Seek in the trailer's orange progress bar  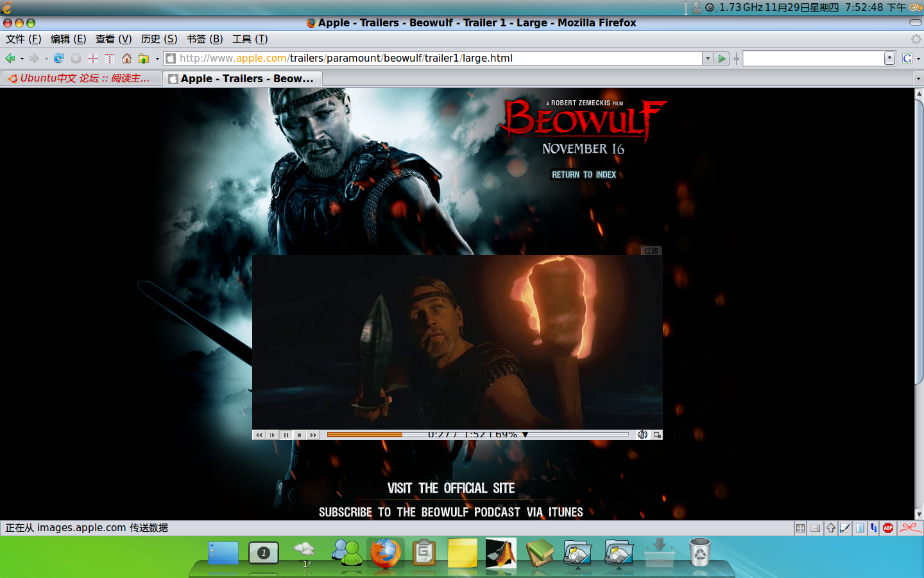[x=477, y=435]
